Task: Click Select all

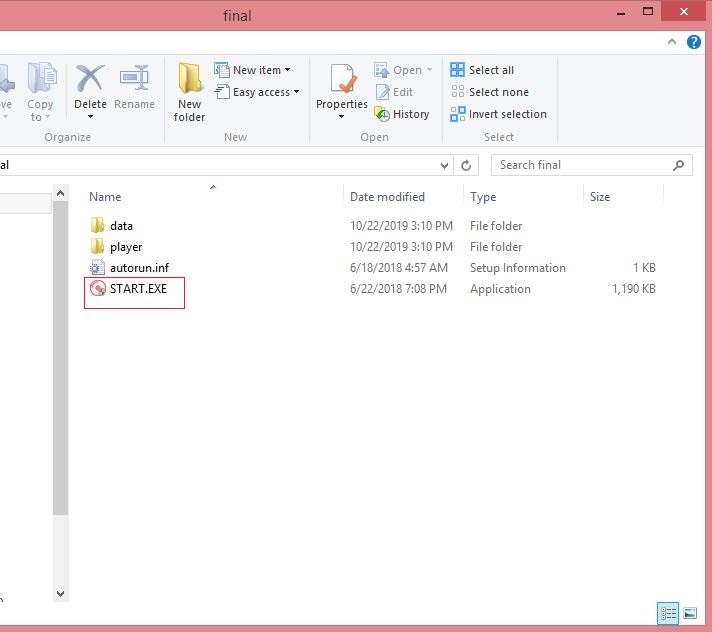Action: (x=482, y=70)
